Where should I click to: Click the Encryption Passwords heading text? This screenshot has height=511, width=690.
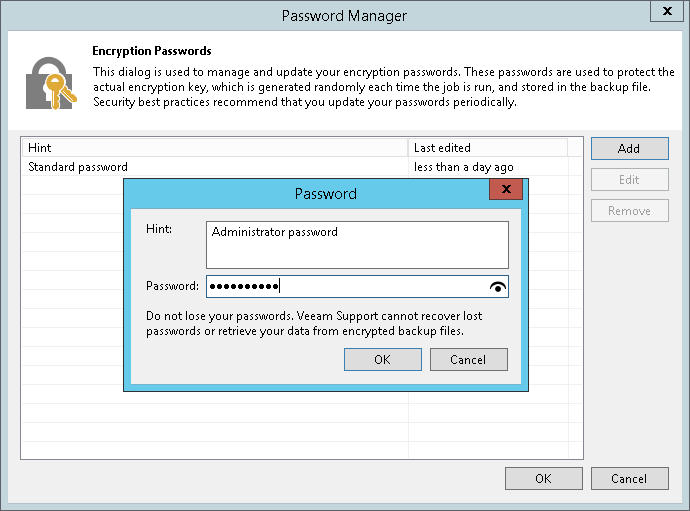pyautogui.click(x=152, y=51)
